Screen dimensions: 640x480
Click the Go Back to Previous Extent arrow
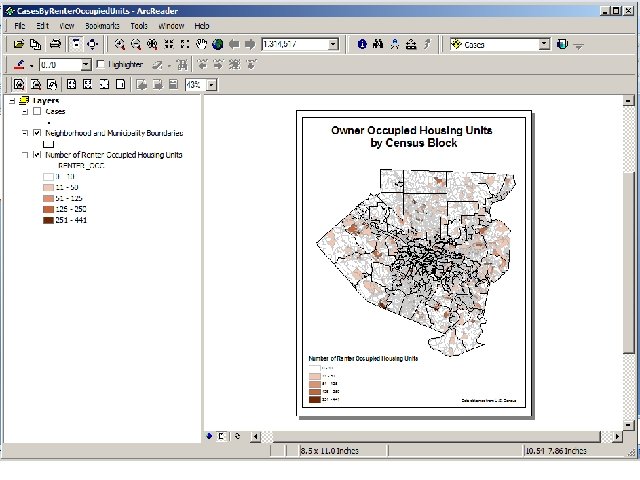[x=234, y=44]
